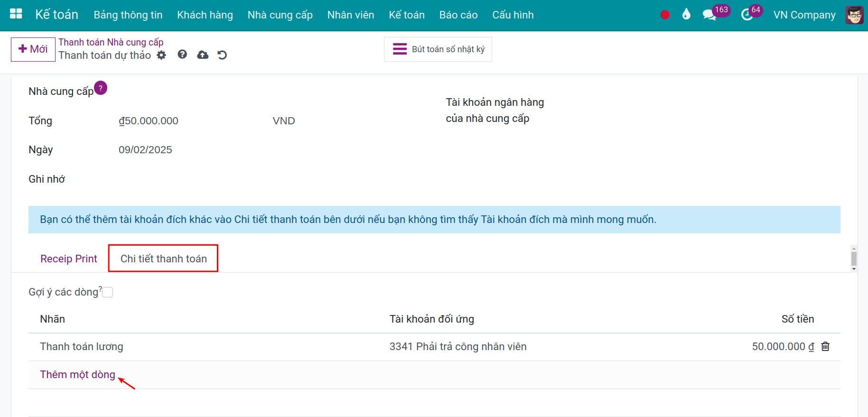Image resolution: width=868 pixels, height=417 pixels.
Task: Click the cloud upload save icon
Action: click(x=203, y=55)
